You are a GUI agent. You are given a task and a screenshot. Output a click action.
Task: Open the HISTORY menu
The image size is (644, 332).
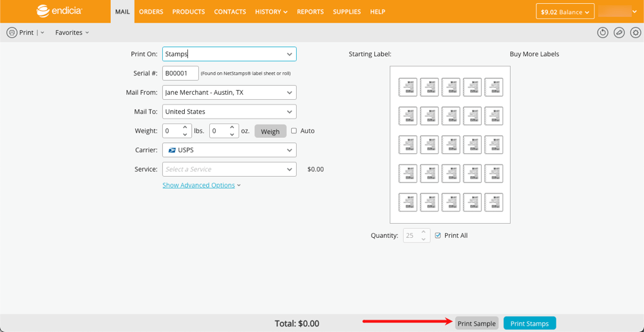coord(271,12)
